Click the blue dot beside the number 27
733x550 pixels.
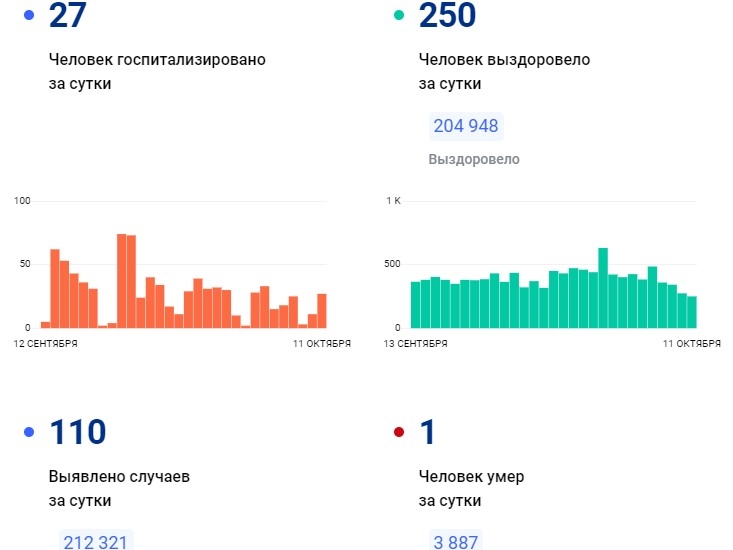(x=28, y=15)
